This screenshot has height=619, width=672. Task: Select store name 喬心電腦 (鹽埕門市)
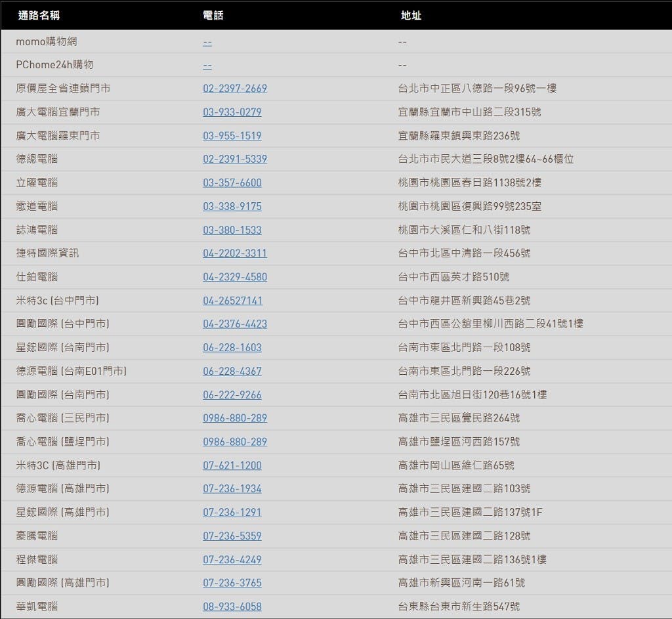(62, 442)
